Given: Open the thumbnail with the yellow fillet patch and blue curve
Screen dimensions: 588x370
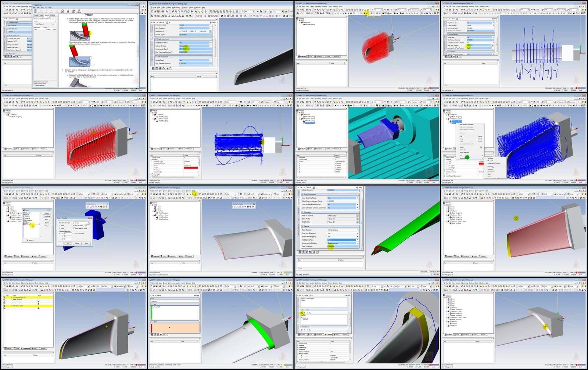Looking at the screenshot, I should pos(367,324).
